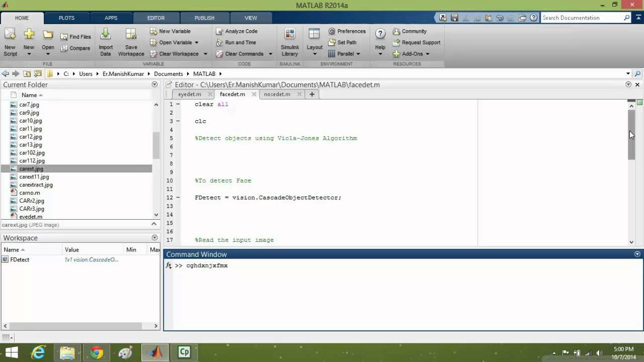The height and width of the screenshot is (362, 644).
Task: Click Save icon in quick access toolbar
Action: coord(454,18)
